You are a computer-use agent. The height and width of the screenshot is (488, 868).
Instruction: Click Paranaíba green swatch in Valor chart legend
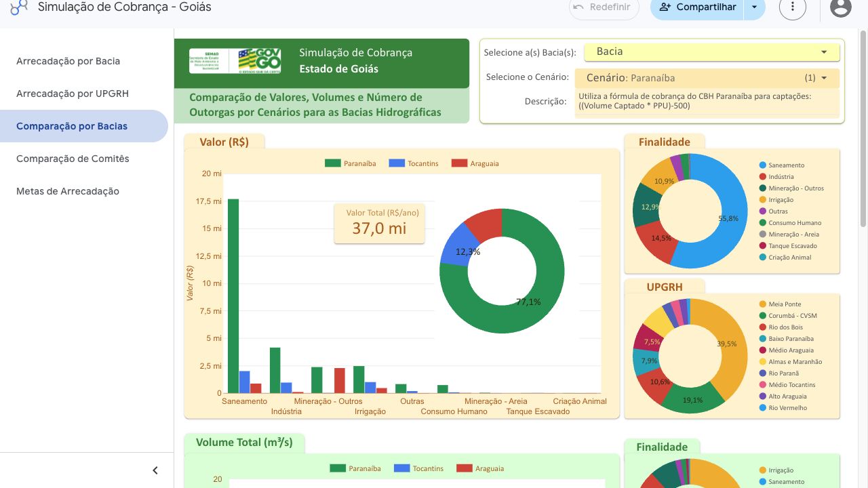coord(332,163)
